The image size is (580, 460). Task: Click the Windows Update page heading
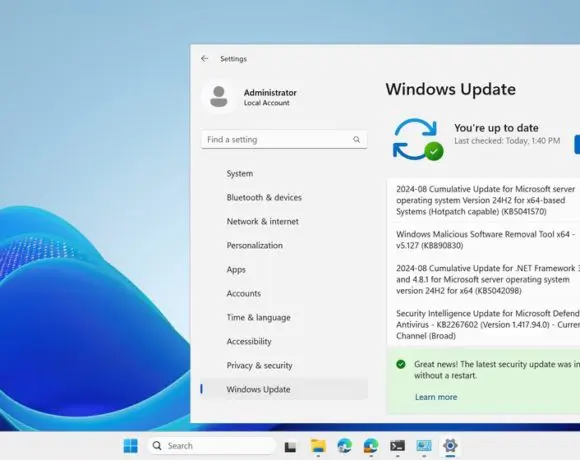pos(451,89)
